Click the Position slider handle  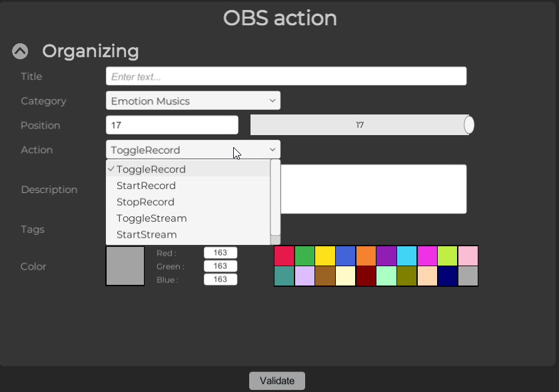469,125
